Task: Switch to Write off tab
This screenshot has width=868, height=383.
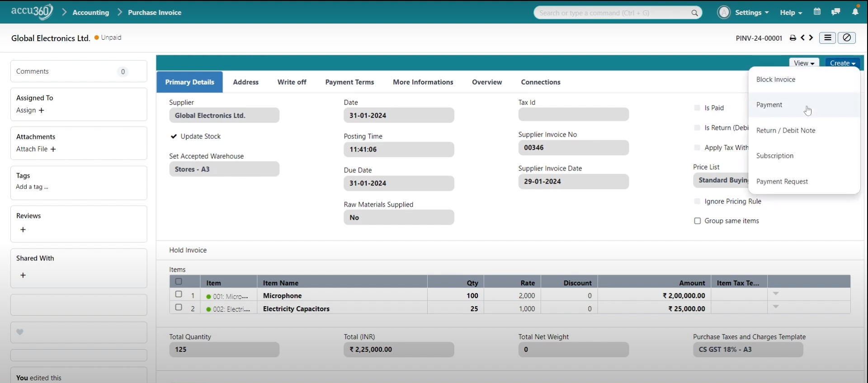Action: click(292, 82)
